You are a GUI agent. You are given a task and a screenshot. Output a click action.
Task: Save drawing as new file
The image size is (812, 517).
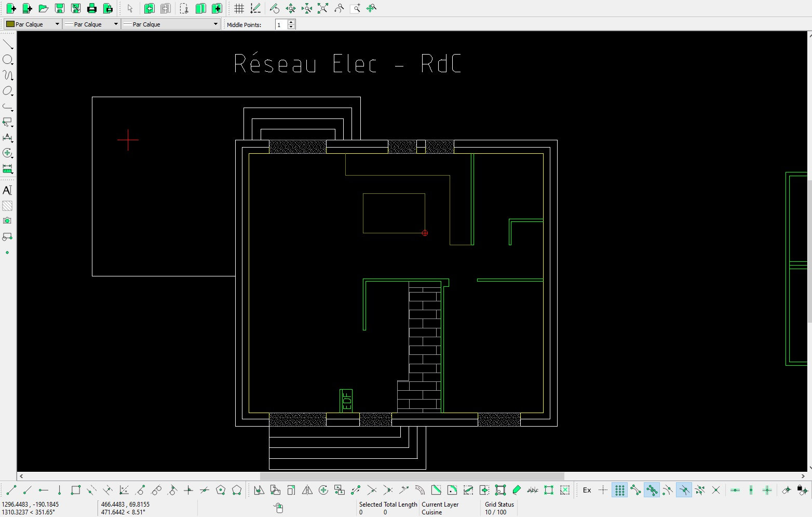(75, 8)
